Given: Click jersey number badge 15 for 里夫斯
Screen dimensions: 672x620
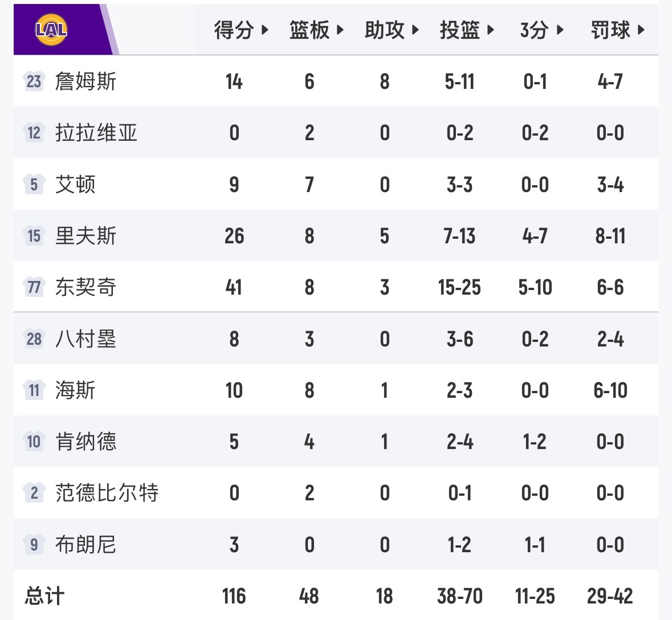Looking at the screenshot, I should click(34, 236).
